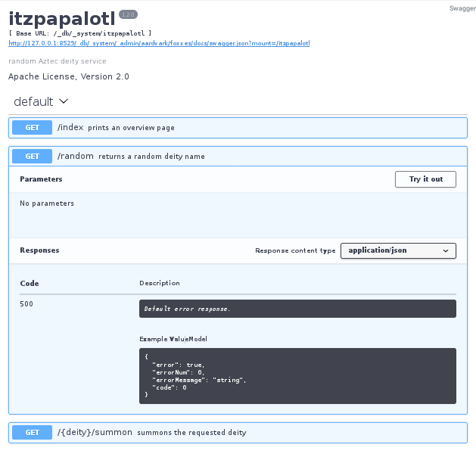Click the default tag heading

point(33,101)
